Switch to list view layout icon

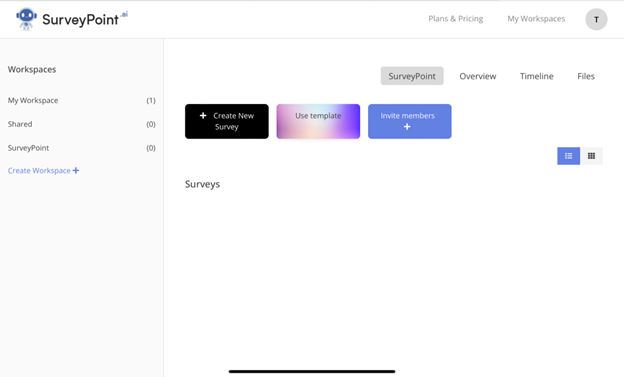pos(568,156)
